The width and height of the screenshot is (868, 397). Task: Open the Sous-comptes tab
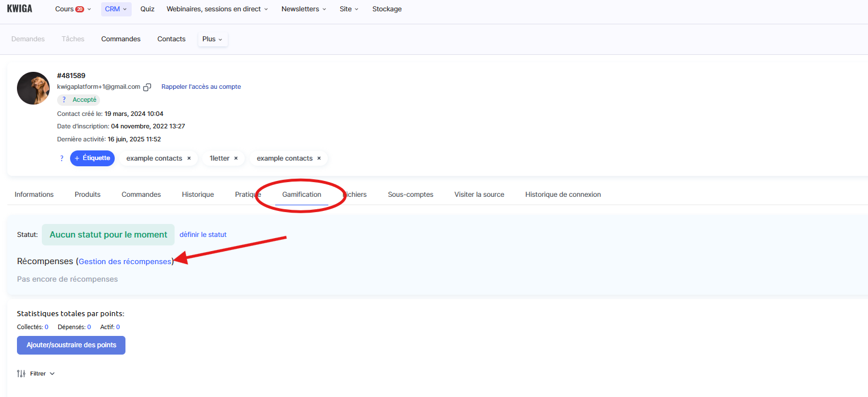tap(410, 195)
